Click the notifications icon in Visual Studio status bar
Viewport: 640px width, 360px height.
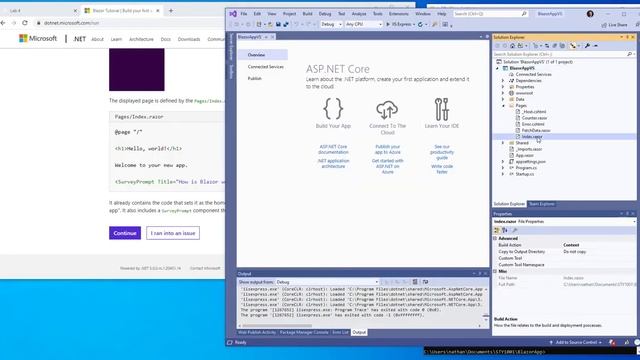coord(612,342)
